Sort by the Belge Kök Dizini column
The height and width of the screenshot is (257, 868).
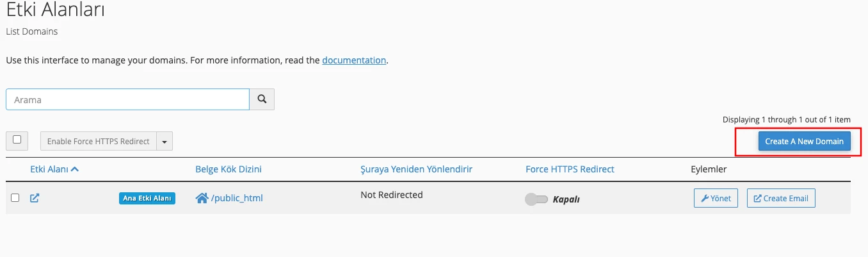pos(229,169)
